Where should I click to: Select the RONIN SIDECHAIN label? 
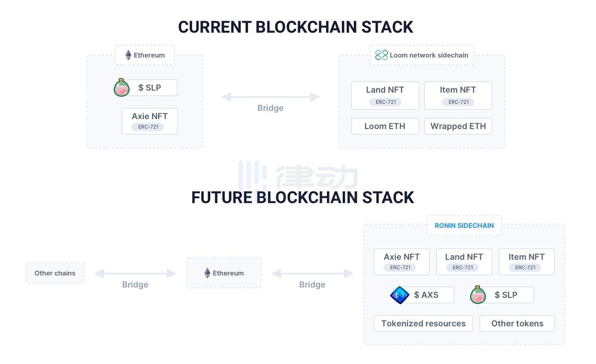point(464,225)
